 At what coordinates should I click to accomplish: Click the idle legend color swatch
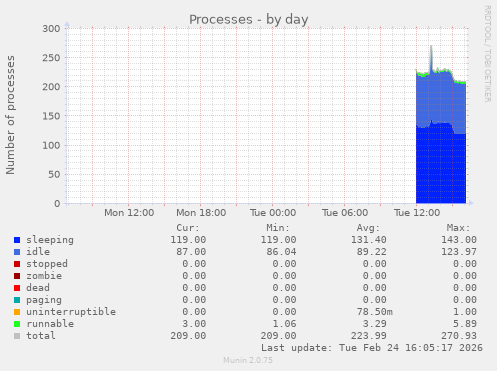17,252
